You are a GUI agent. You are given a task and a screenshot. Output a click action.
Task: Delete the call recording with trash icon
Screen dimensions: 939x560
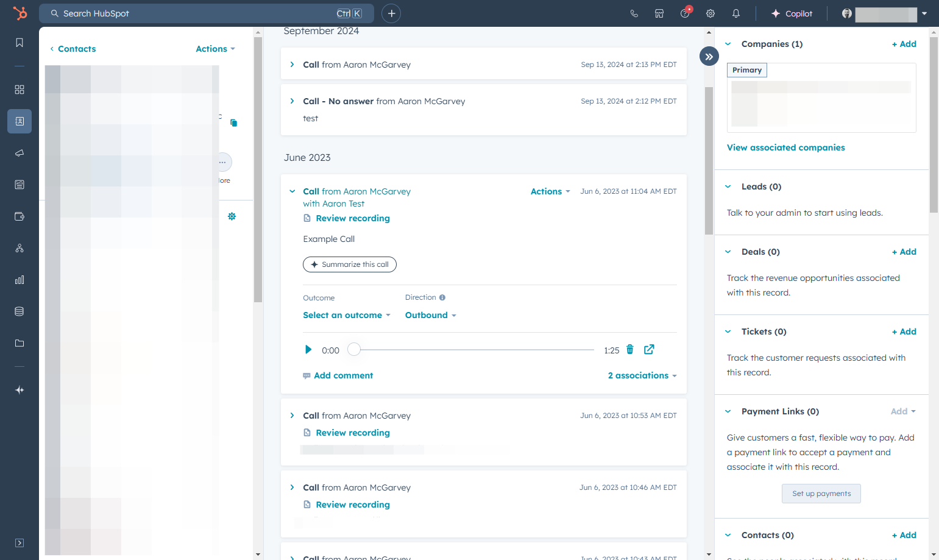pyautogui.click(x=630, y=350)
